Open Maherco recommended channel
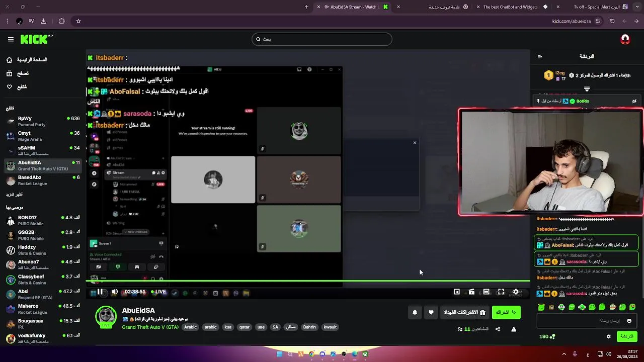 (43, 309)
